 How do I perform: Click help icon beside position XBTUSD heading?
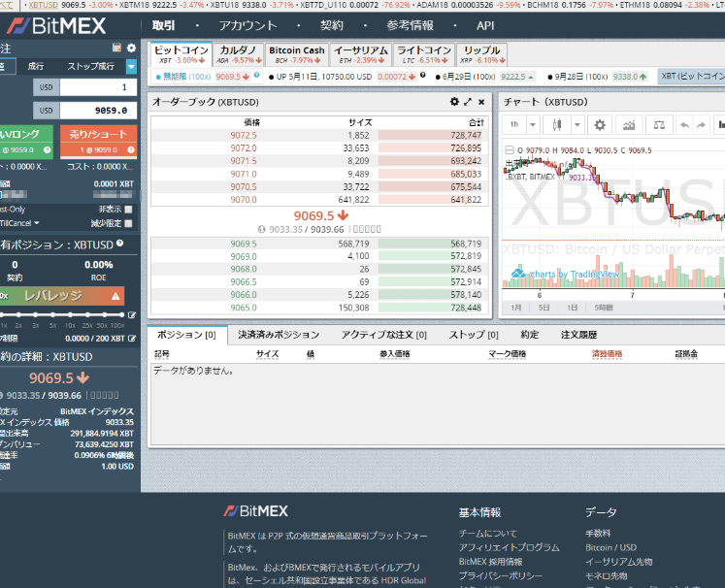119,244
